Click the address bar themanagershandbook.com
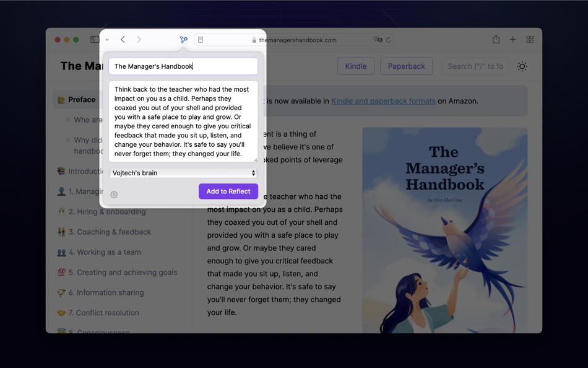This screenshot has height=368, width=588. (293, 40)
